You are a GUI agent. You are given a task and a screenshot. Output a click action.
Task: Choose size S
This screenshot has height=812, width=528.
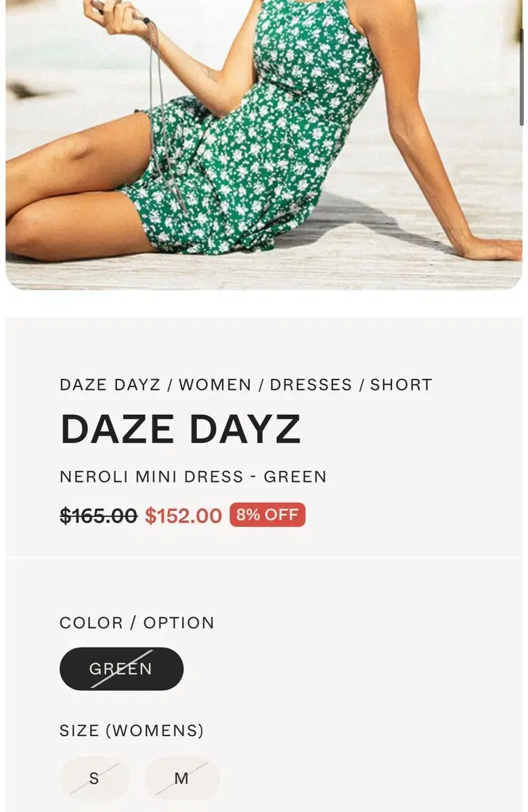94,778
